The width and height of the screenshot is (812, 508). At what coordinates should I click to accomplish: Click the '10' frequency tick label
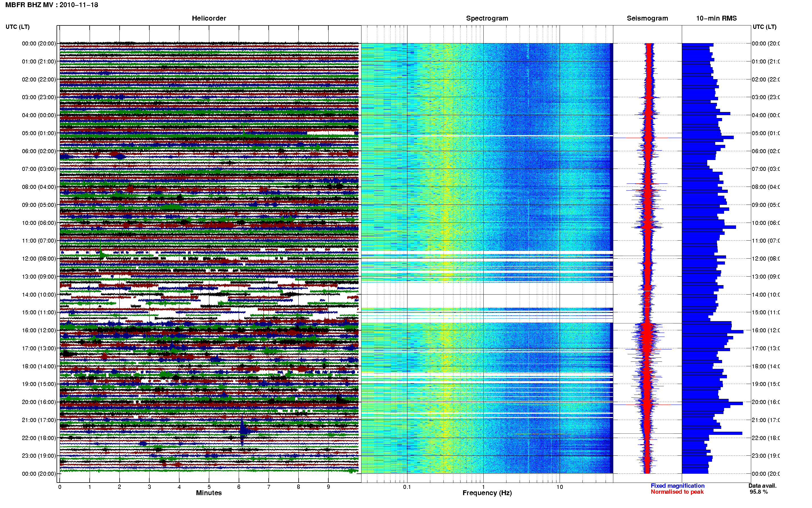(560, 487)
